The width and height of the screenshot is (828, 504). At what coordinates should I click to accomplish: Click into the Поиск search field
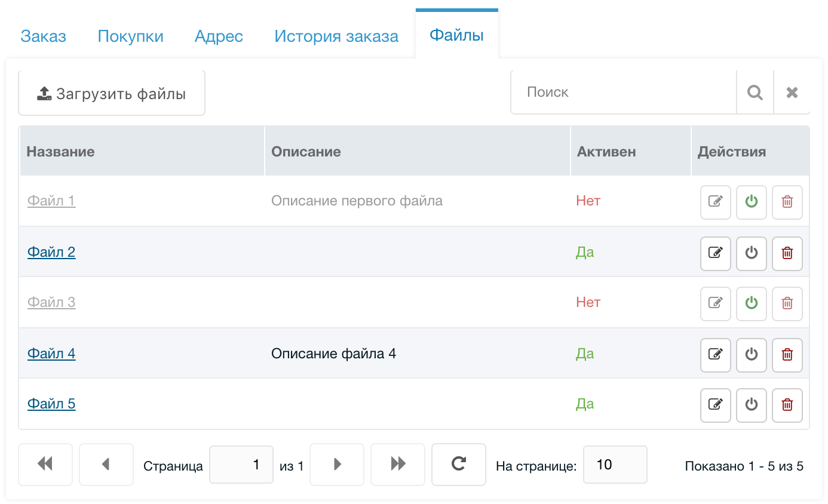pos(623,93)
